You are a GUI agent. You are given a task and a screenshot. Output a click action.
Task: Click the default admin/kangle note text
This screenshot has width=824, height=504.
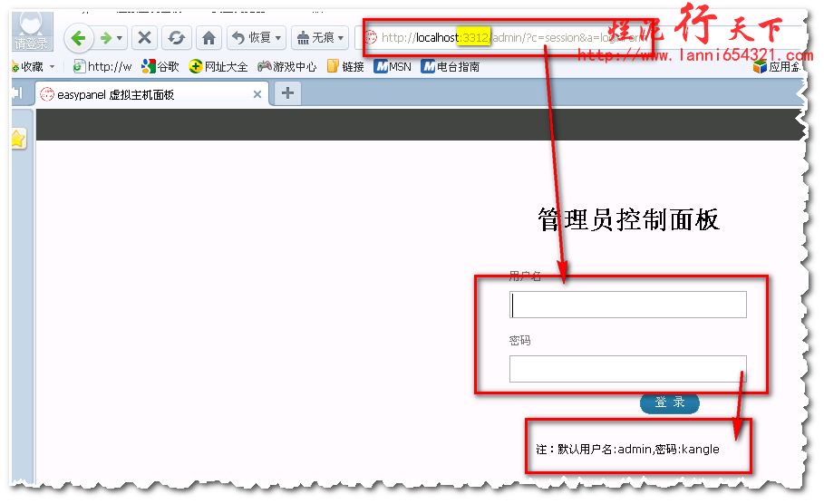(x=627, y=450)
